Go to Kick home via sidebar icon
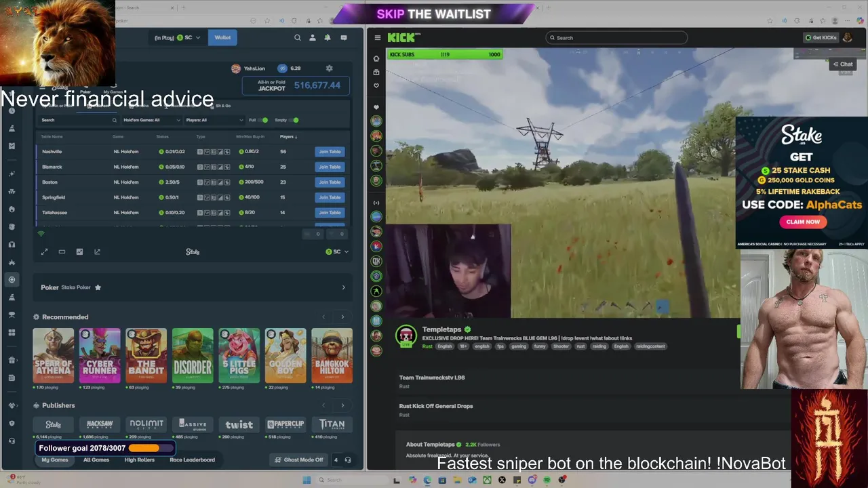The width and height of the screenshot is (868, 488). tap(376, 58)
